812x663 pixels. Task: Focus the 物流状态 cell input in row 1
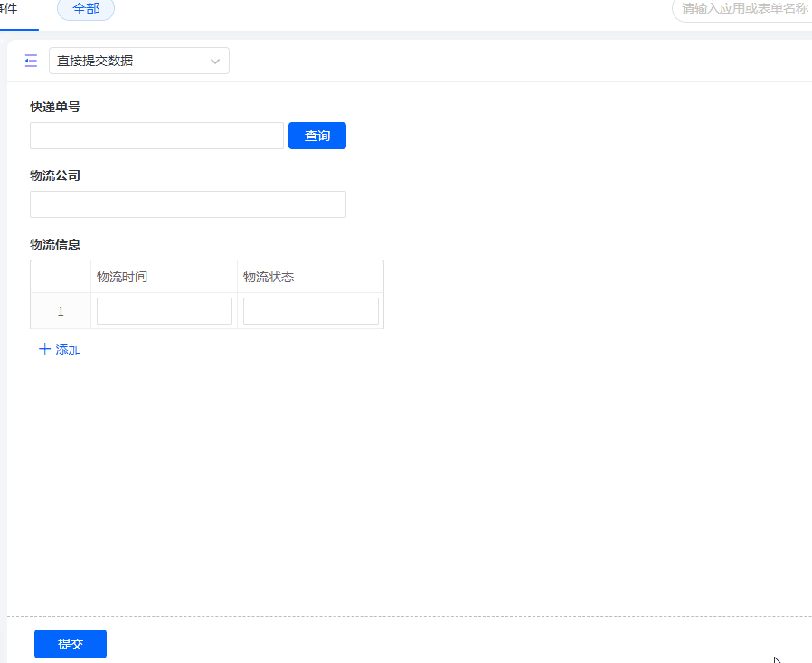coord(310,311)
